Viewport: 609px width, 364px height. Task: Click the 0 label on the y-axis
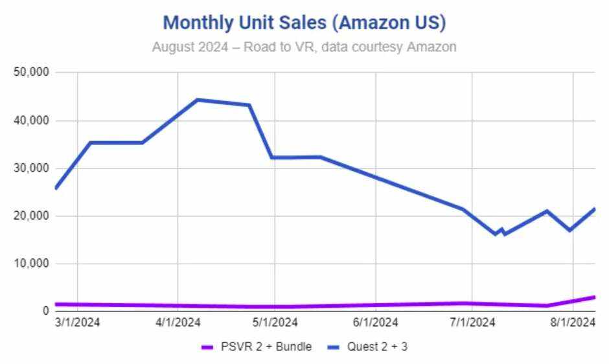coord(45,312)
